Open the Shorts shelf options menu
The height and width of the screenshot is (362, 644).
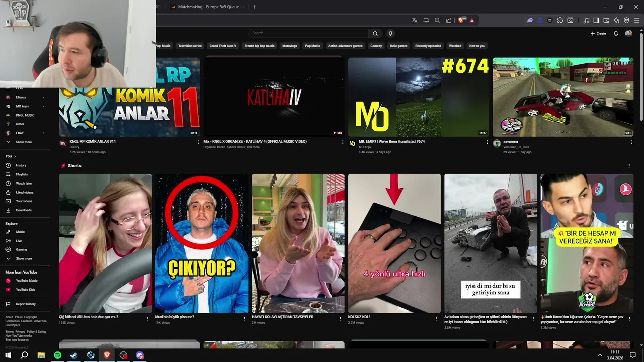pyautogui.click(x=629, y=166)
